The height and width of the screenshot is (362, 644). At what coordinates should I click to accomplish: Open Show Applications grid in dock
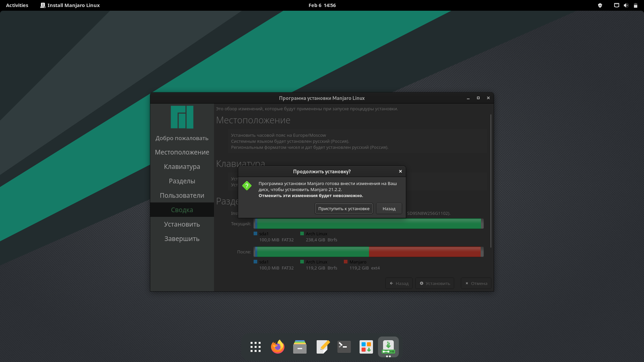click(256, 347)
